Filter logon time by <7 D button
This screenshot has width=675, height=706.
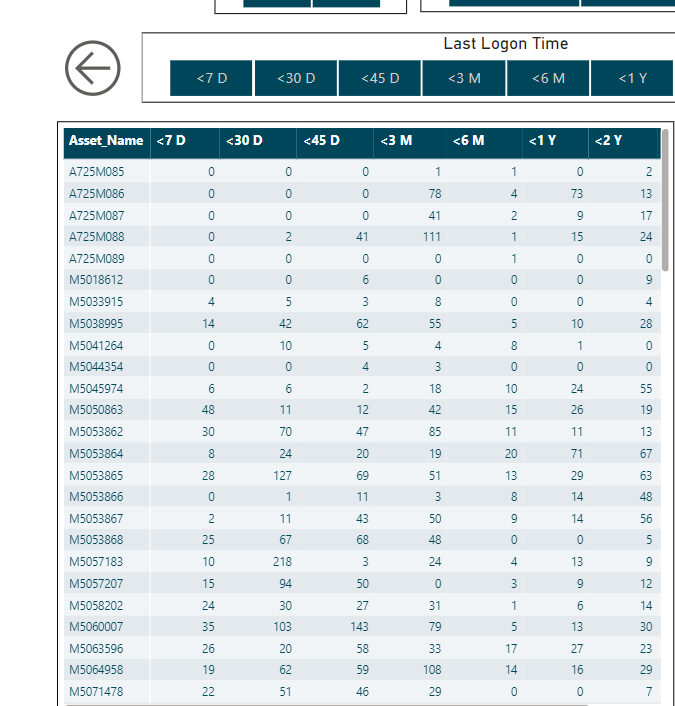pyautogui.click(x=211, y=78)
